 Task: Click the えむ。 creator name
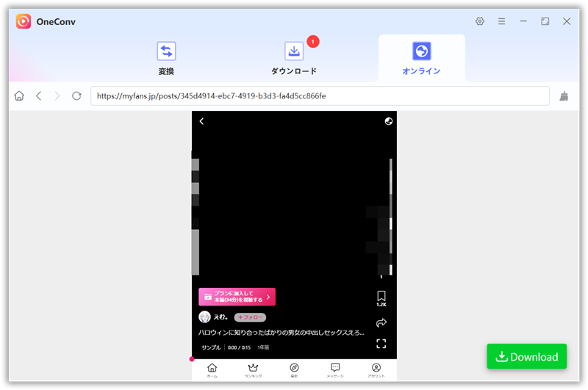pyautogui.click(x=220, y=317)
